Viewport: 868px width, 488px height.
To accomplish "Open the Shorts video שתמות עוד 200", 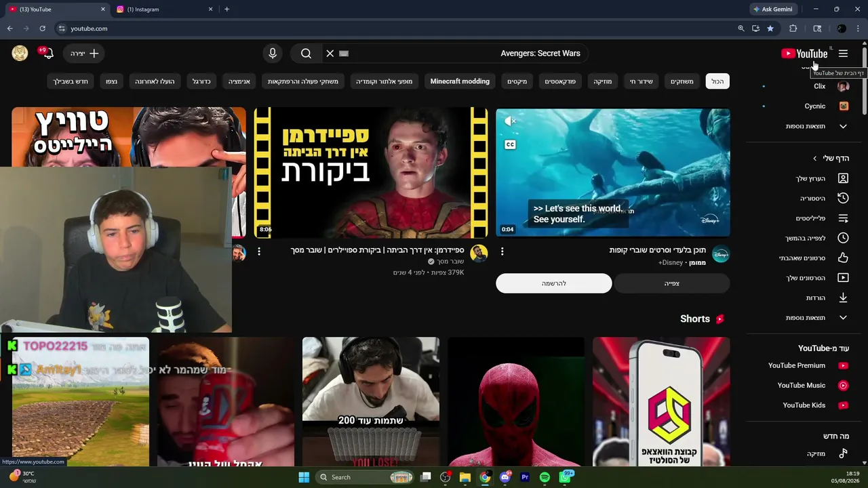I will tap(371, 402).
